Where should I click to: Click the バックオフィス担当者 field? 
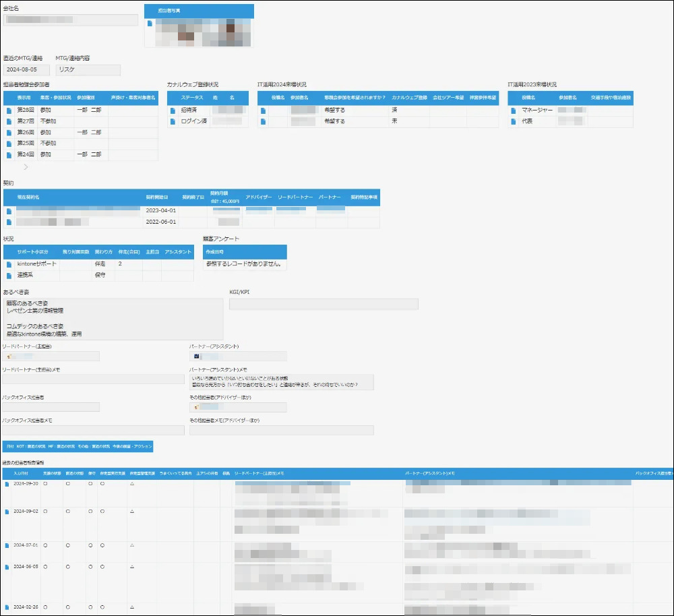[x=51, y=406]
